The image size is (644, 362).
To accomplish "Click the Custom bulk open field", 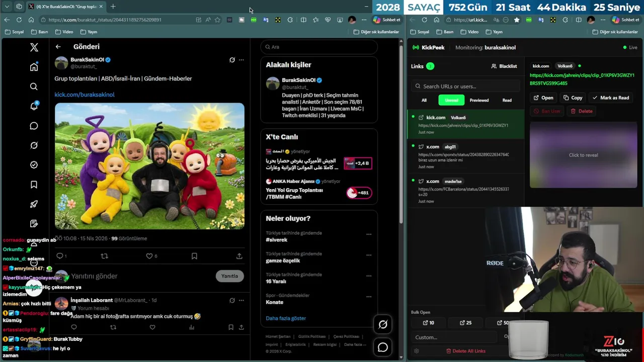I will click(455, 337).
